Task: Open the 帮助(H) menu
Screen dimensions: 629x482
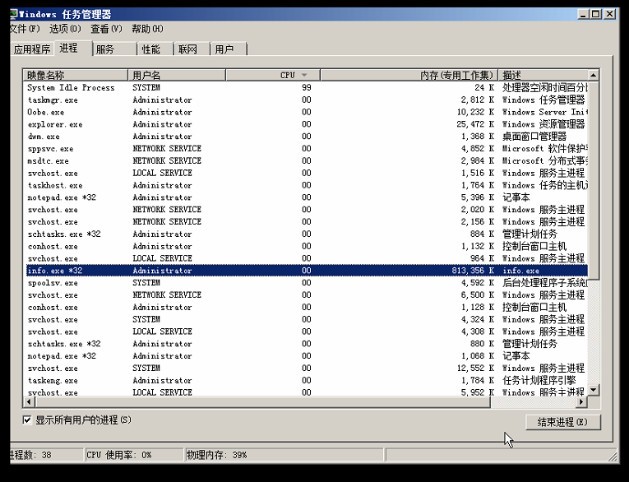Action: pyautogui.click(x=148, y=29)
